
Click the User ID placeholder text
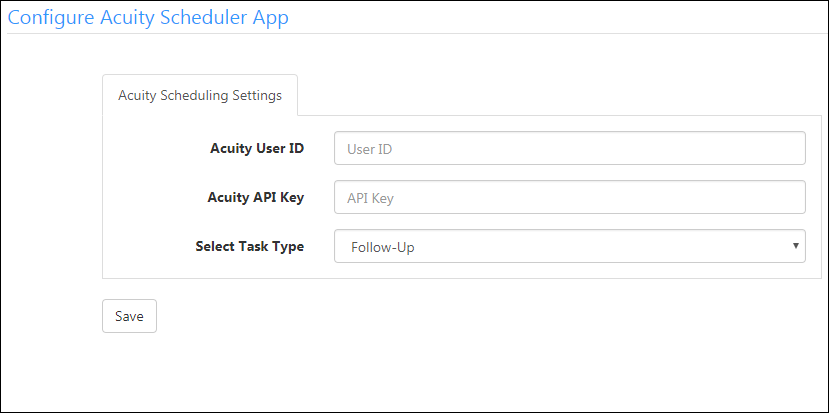pyautogui.click(x=369, y=149)
